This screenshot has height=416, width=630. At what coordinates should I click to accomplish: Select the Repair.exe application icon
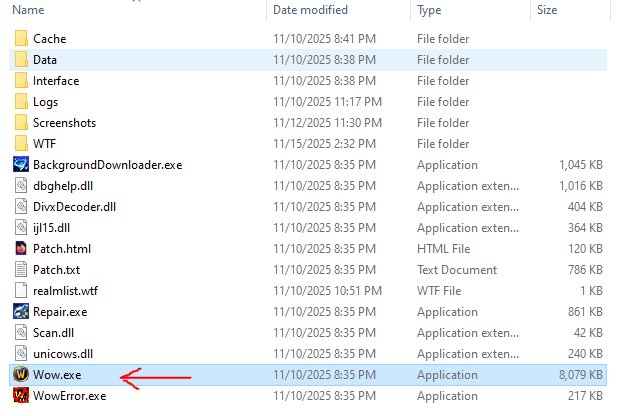point(21,311)
